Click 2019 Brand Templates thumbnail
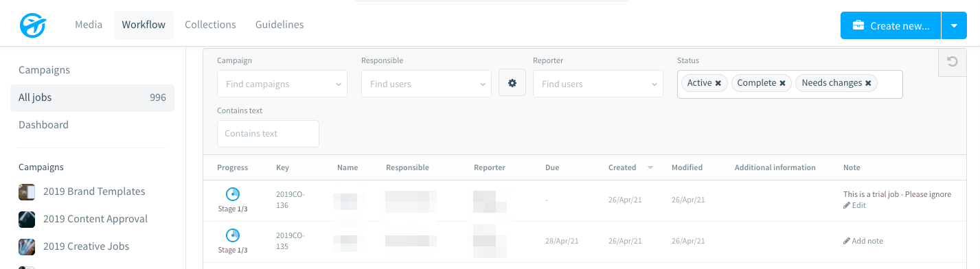The image size is (980, 269). pyautogui.click(x=27, y=192)
